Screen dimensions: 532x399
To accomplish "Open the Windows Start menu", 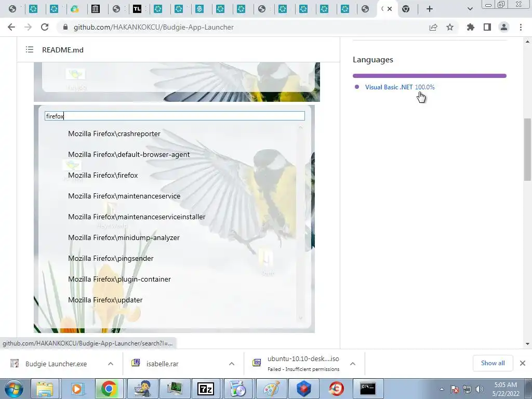I will click(x=14, y=389).
